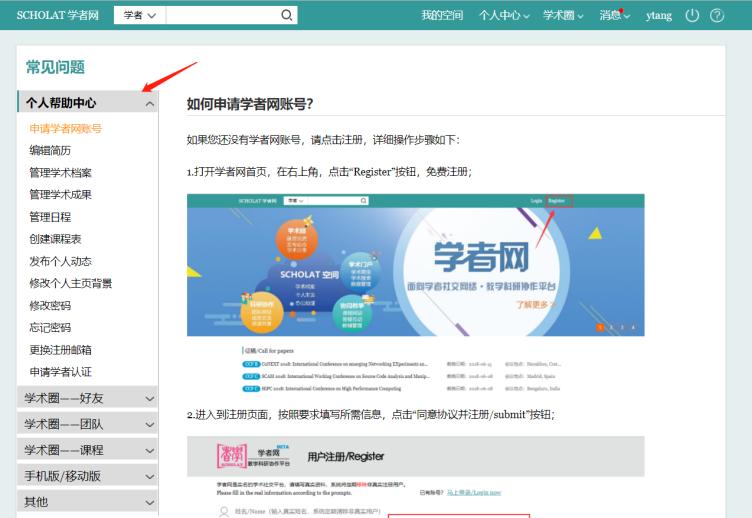Click the power logout icon

click(x=692, y=15)
